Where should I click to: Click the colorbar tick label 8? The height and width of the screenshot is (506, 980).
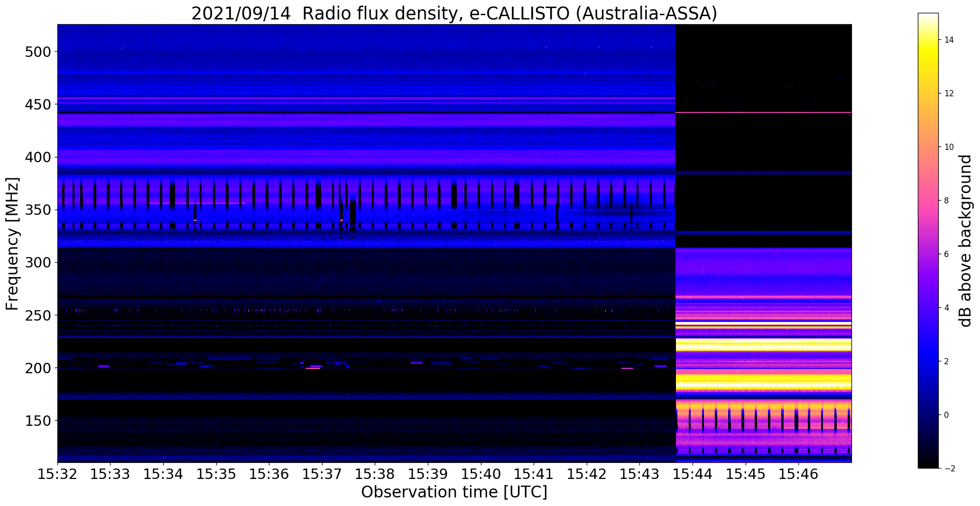(947, 201)
